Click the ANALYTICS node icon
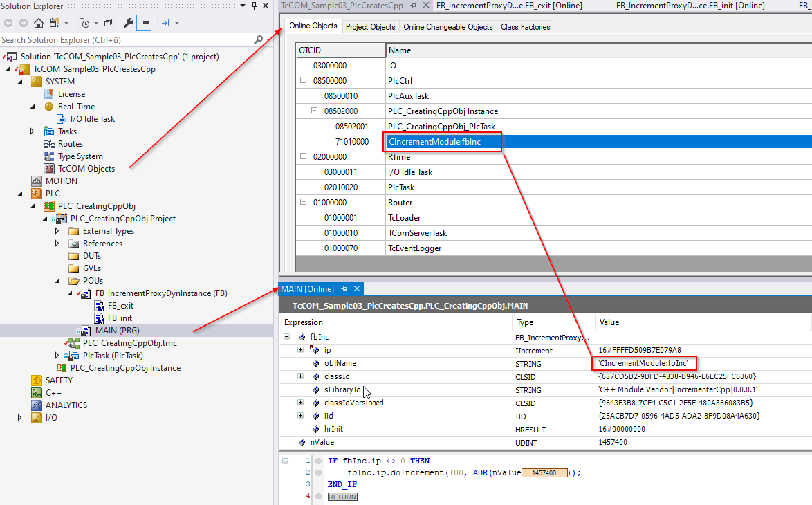The width and height of the screenshot is (812, 505). click(36, 405)
